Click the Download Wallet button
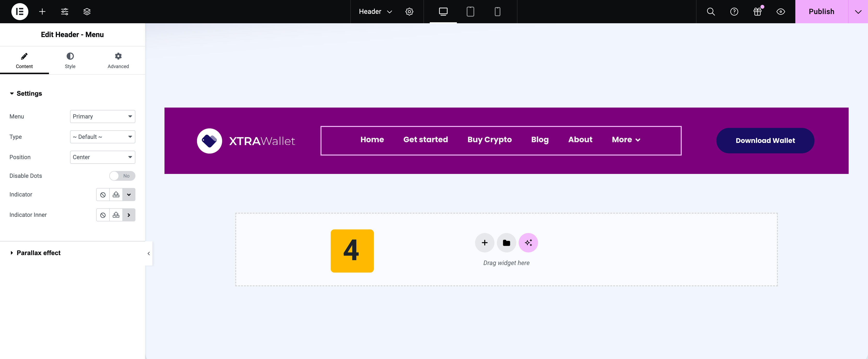The height and width of the screenshot is (359, 868). tap(765, 140)
